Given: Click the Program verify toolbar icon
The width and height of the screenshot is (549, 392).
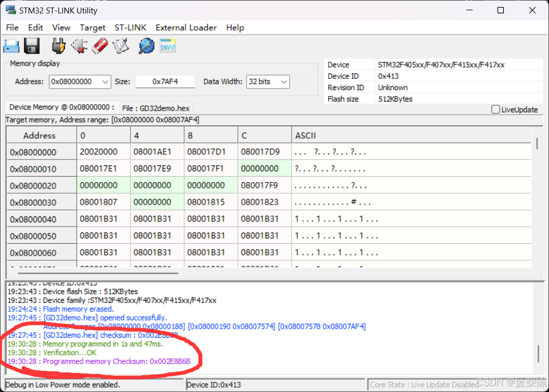Looking at the screenshot, I should click(121, 46).
